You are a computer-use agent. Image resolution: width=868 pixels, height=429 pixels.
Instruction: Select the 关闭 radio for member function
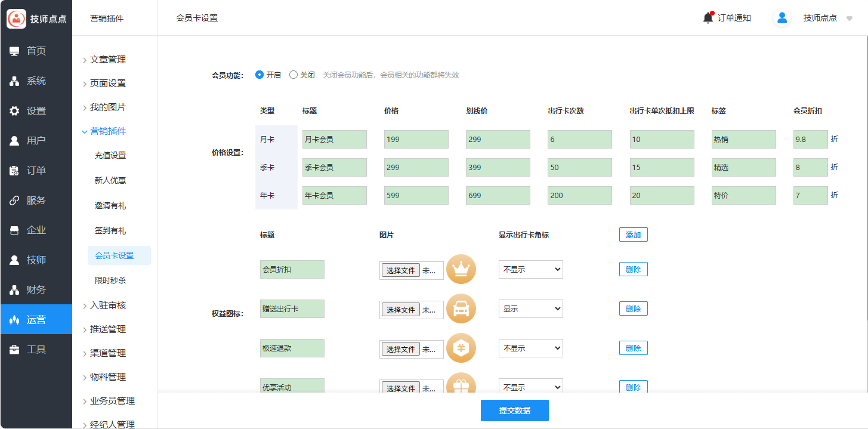tap(294, 75)
